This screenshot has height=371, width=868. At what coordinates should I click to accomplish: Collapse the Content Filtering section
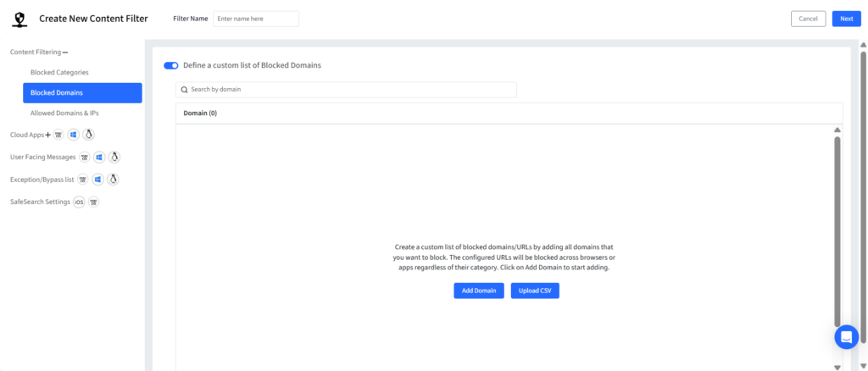pos(65,53)
